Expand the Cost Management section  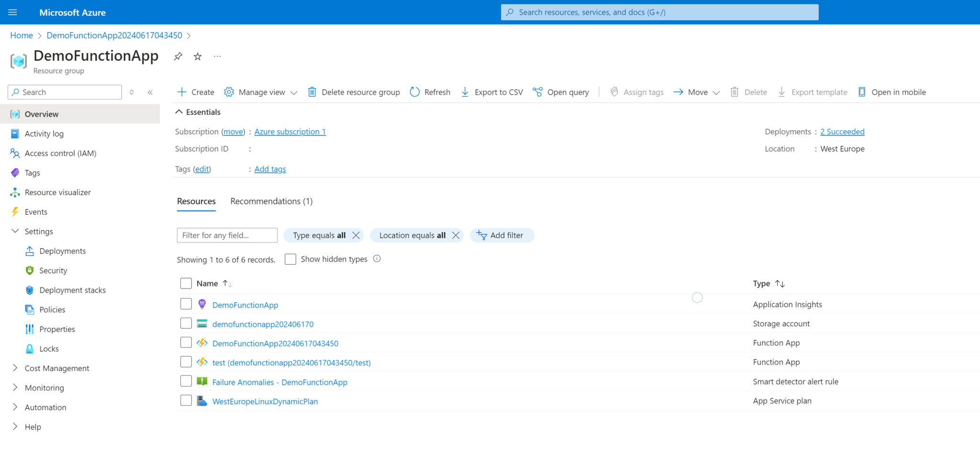[57, 368]
